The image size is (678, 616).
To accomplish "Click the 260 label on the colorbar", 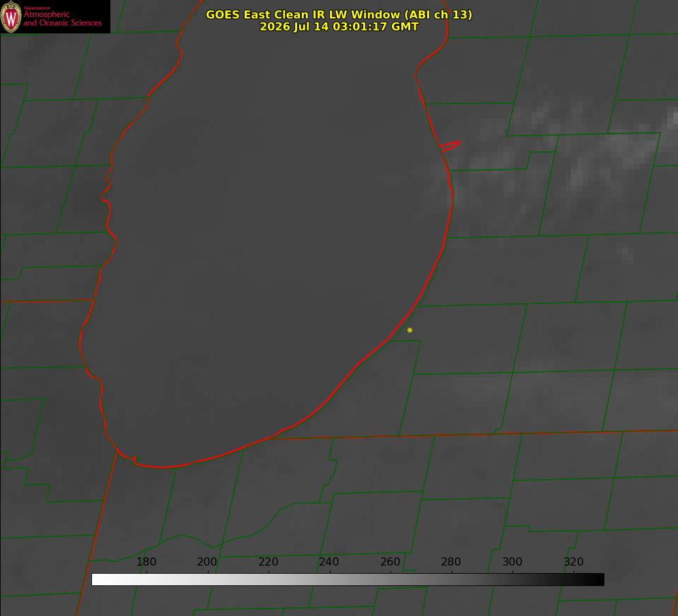I will click(390, 561).
